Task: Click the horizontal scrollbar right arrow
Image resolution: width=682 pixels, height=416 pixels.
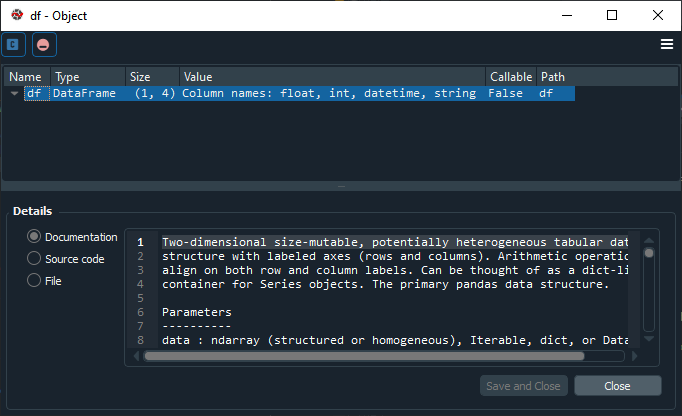Action: click(x=634, y=356)
